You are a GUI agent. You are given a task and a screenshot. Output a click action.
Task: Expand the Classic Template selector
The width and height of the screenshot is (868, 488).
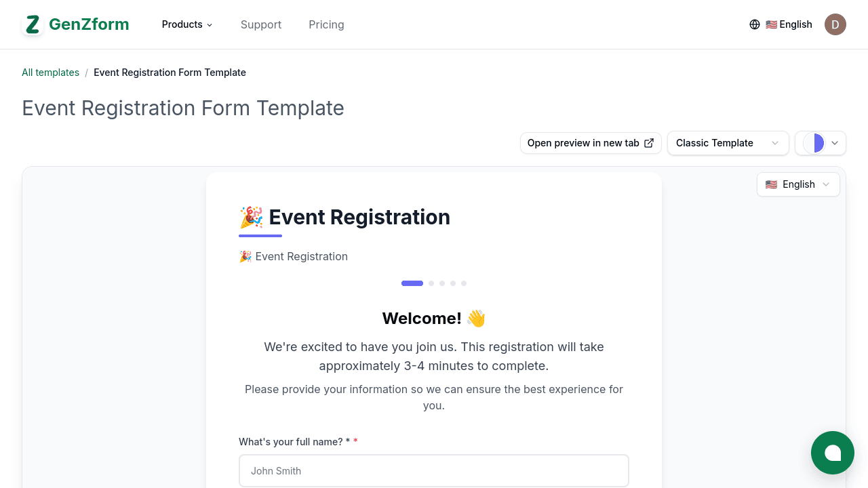tap(728, 143)
